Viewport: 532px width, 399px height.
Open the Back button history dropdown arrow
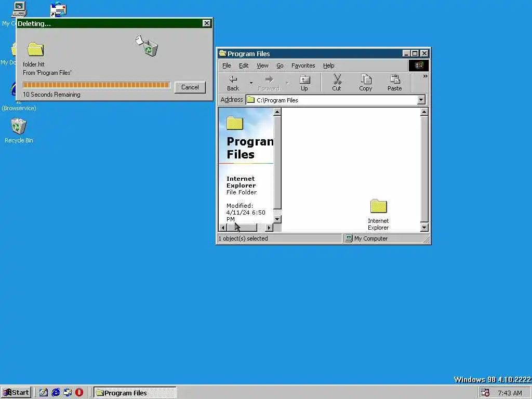click(251, 83)
